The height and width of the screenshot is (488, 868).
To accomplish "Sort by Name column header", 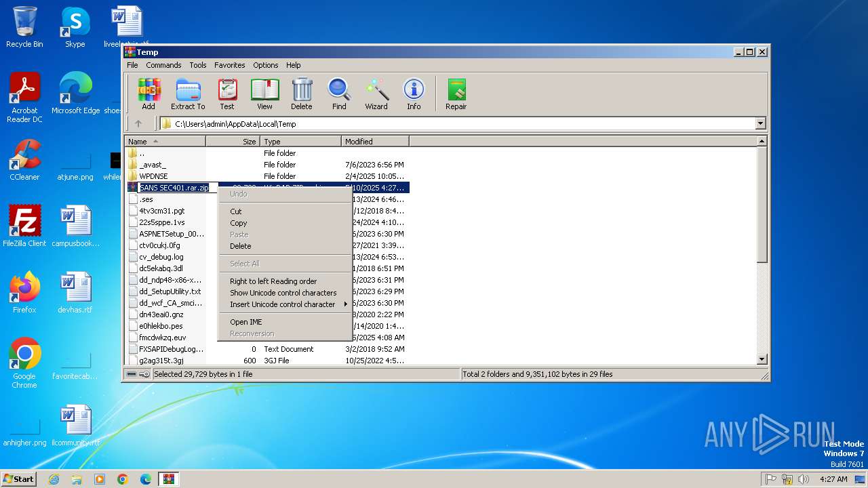I will (165, 142).
